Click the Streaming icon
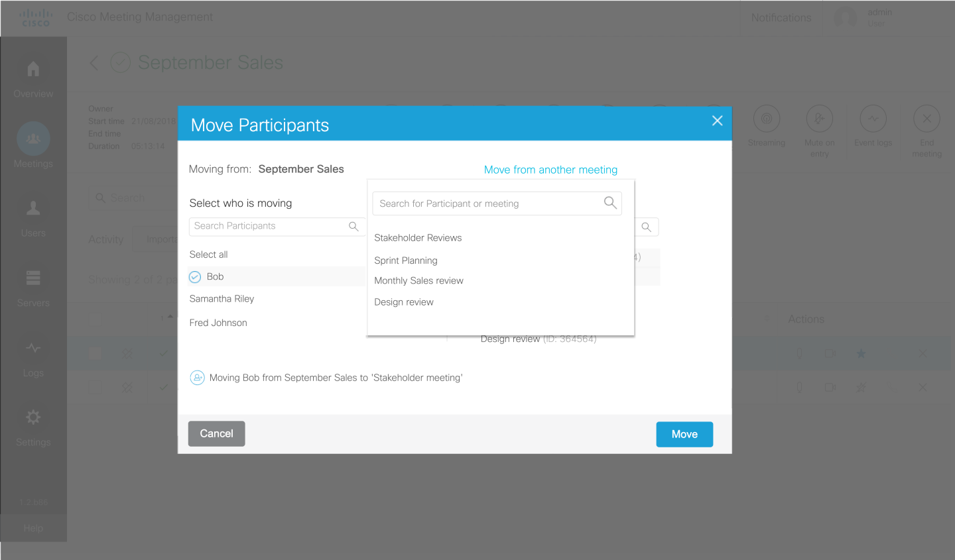 767,119
